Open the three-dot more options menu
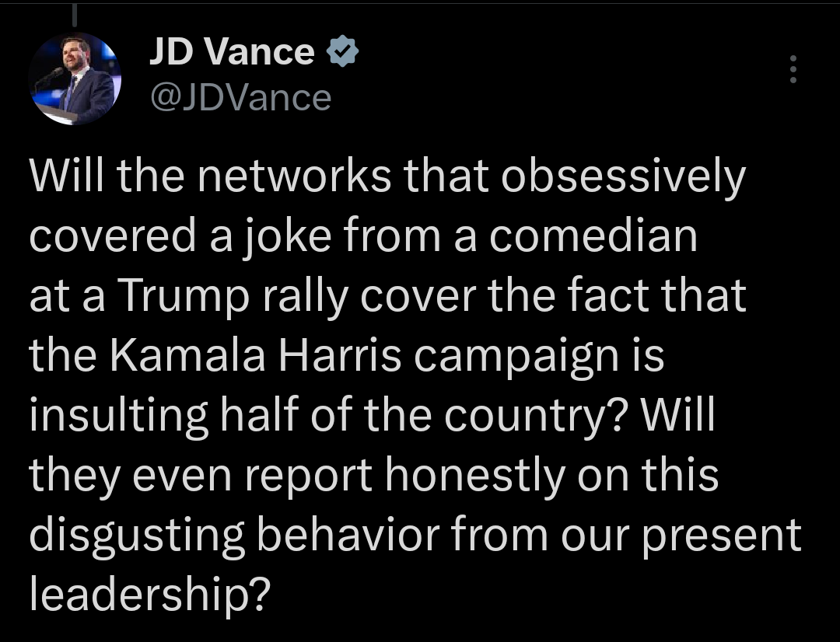 pos(793,70)
